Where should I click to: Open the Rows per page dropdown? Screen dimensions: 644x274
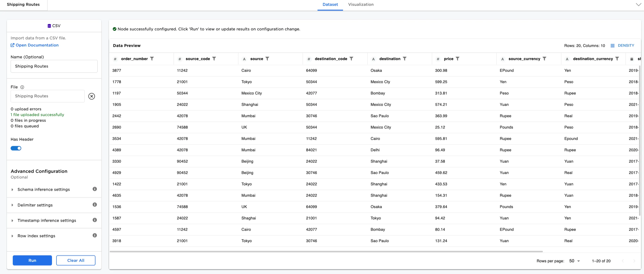click(x=574, y=261)
